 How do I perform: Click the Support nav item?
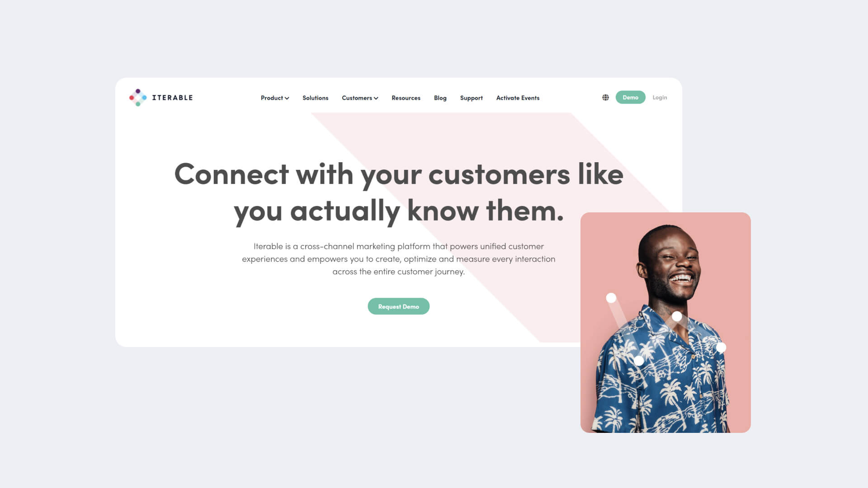(x=471, y=97)
